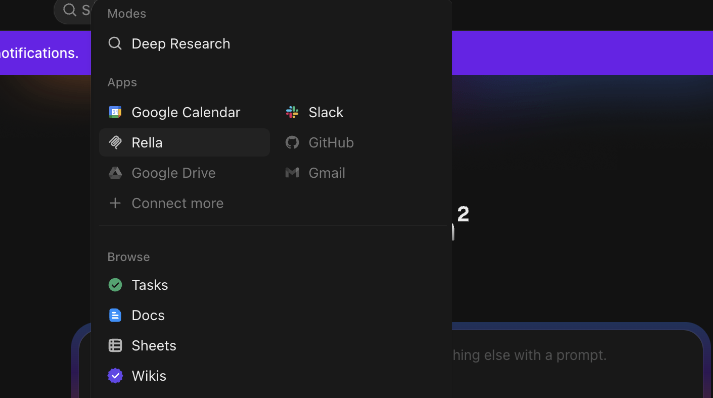Viewport: 713px width, 398px height.
Task: Click the Gmail envelope icon
Action: pyautogui.click(x=292, y=172)
